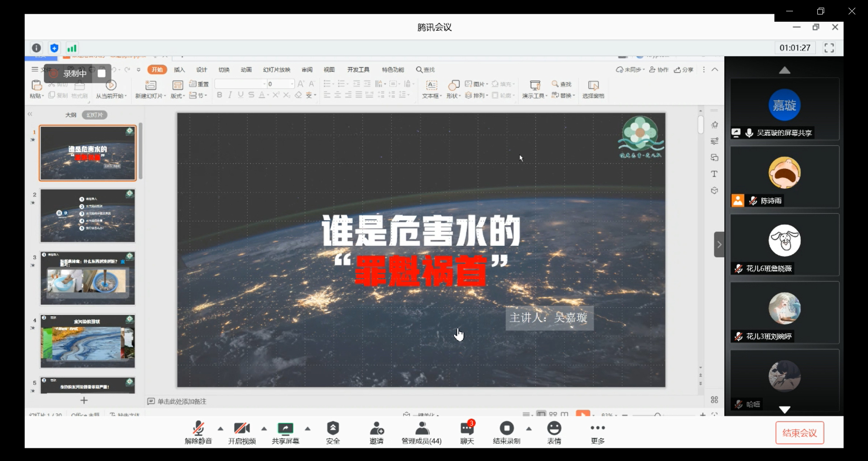Viewport: 868px width, 461px height.
Task: Click the blue security shield icon
Action: [x=54, y=48]
